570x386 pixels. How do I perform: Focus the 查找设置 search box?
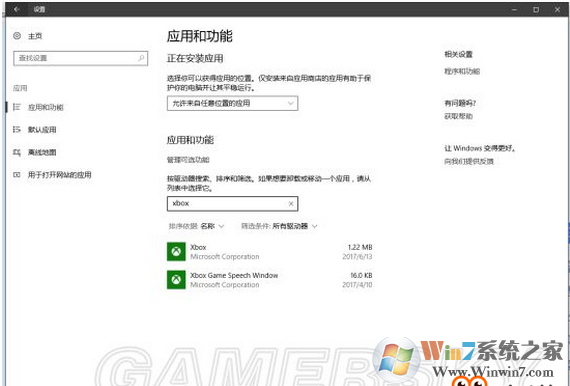click(81, 58)
